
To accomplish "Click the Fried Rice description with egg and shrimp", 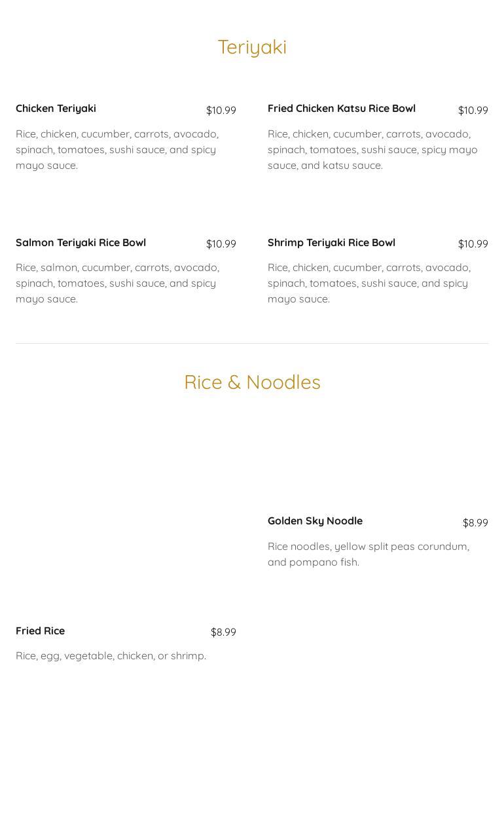I will pos(111,656).
